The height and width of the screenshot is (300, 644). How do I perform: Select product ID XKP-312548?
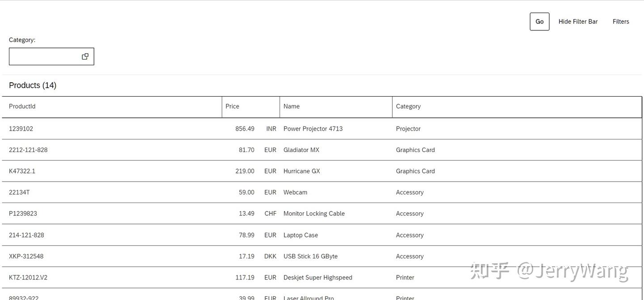26,256
